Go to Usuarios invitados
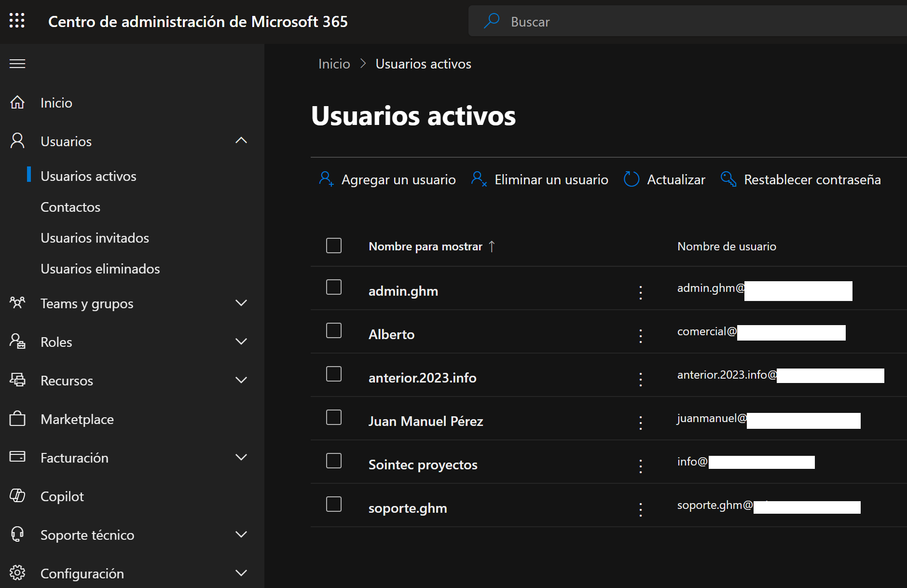907x588 pixels. coord(95,238)
